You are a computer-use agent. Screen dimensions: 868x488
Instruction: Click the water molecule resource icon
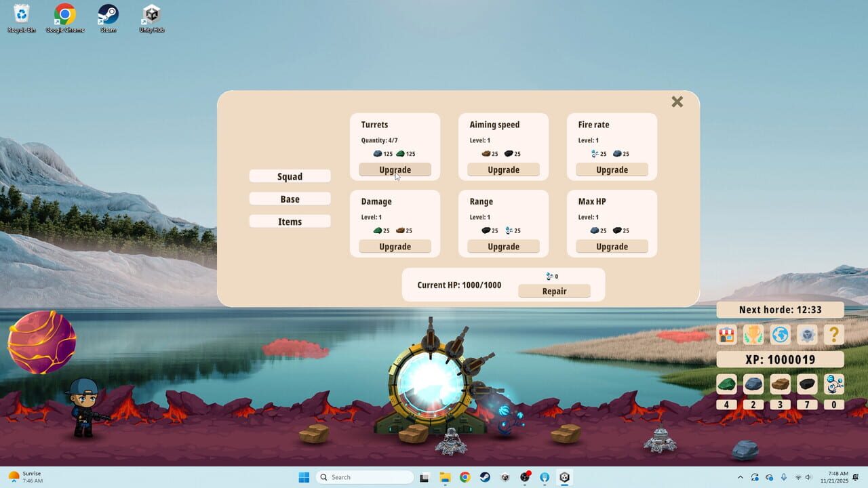point(834,384)
